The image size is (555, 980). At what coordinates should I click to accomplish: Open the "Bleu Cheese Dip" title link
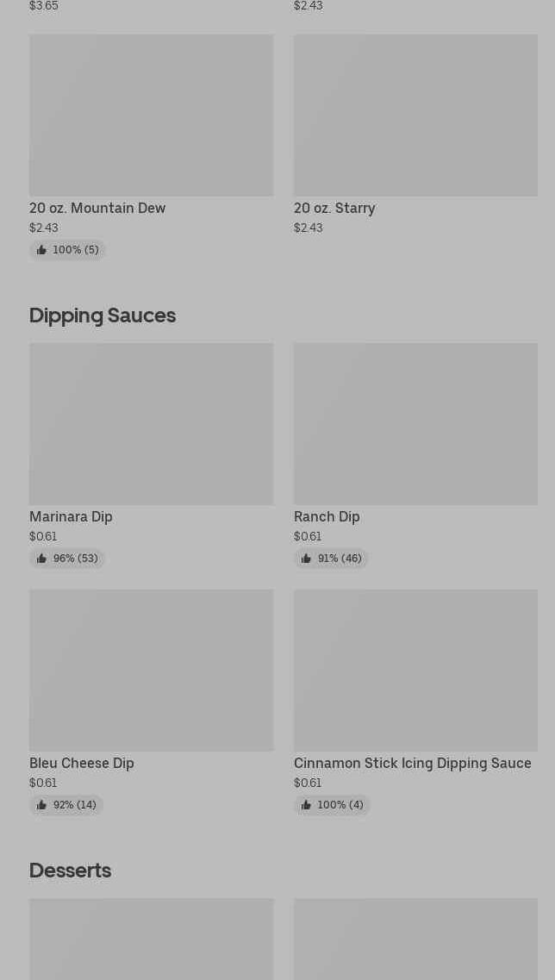point(82,763)
